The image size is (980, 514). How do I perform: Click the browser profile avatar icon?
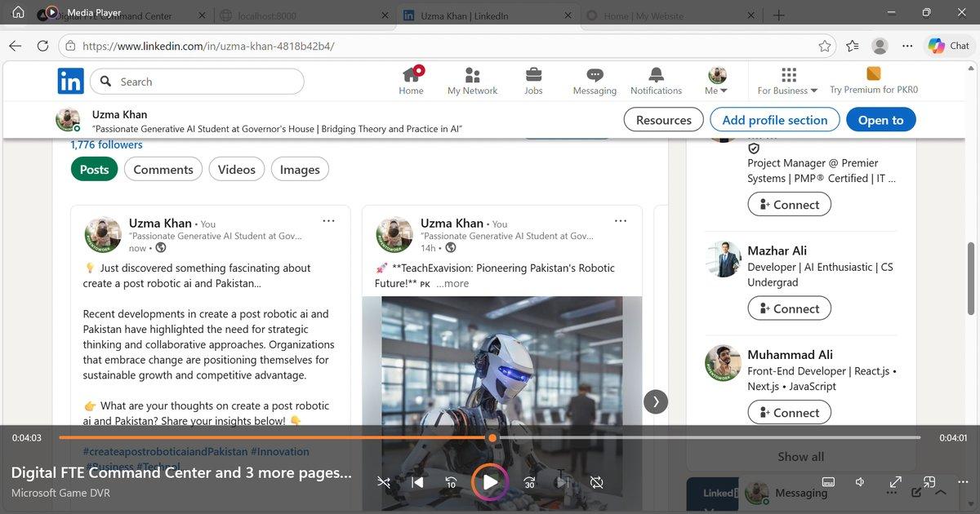(880, 47)
